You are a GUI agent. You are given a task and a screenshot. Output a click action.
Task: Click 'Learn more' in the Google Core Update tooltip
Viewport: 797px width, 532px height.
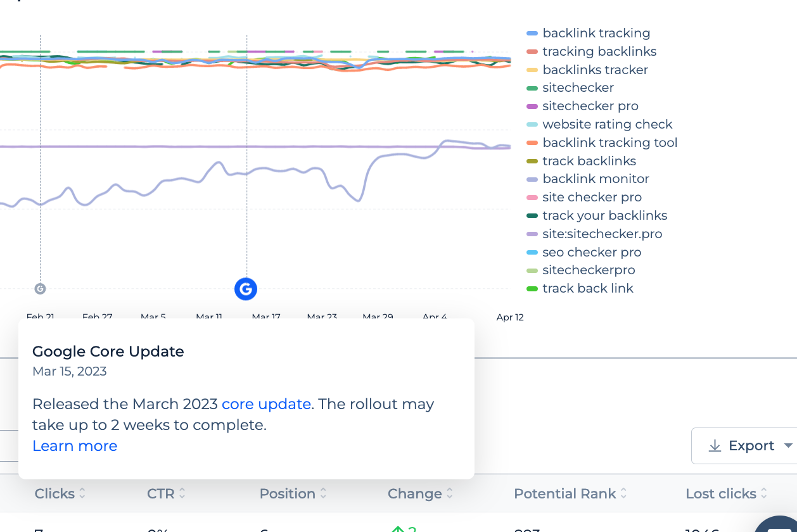[x=74, y=446]
